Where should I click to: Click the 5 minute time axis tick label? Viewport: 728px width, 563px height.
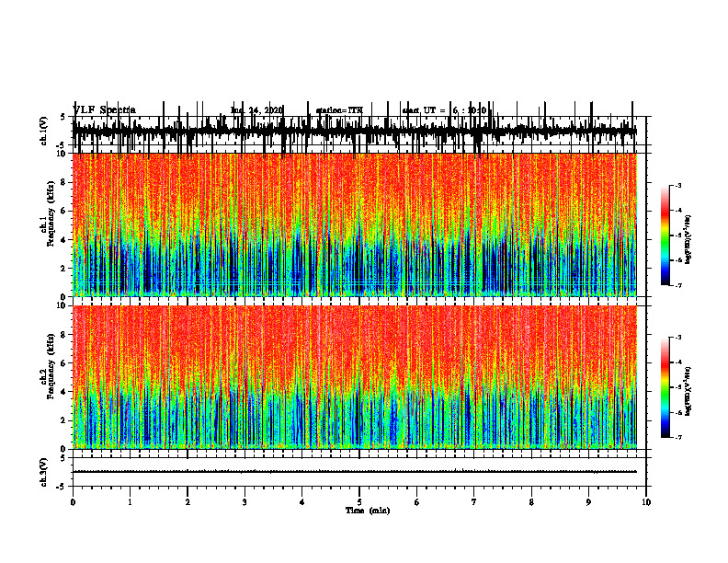(x=359, y=502)
